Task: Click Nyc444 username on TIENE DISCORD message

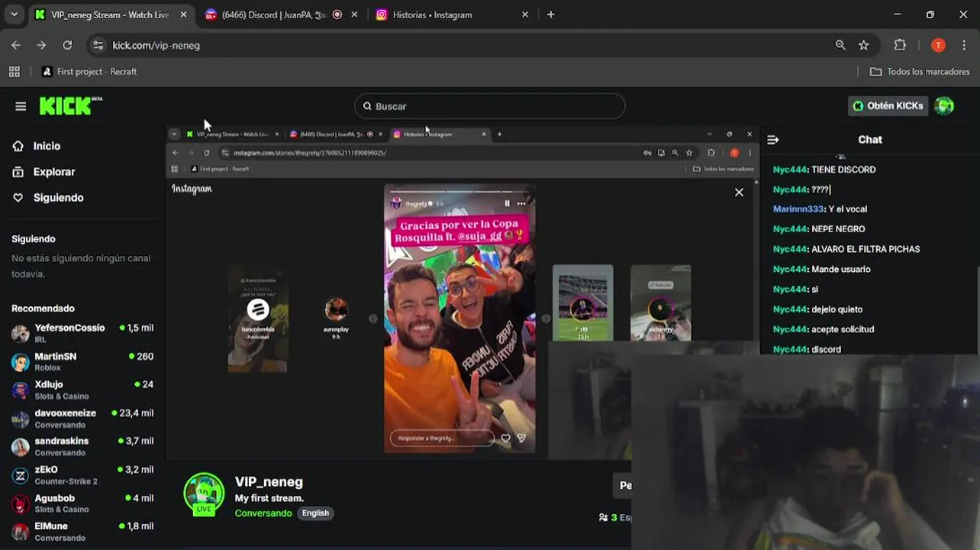Action: pos(790,170)
